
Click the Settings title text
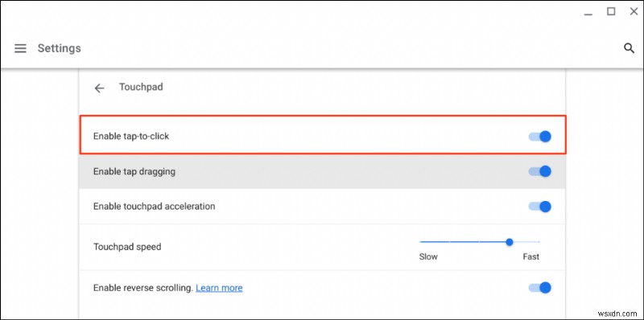pos(59,48)
